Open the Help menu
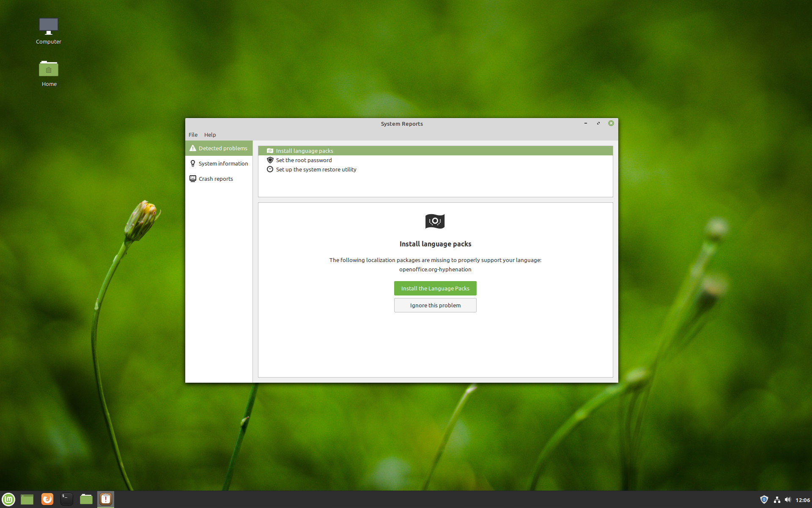 tap(210, 135)
